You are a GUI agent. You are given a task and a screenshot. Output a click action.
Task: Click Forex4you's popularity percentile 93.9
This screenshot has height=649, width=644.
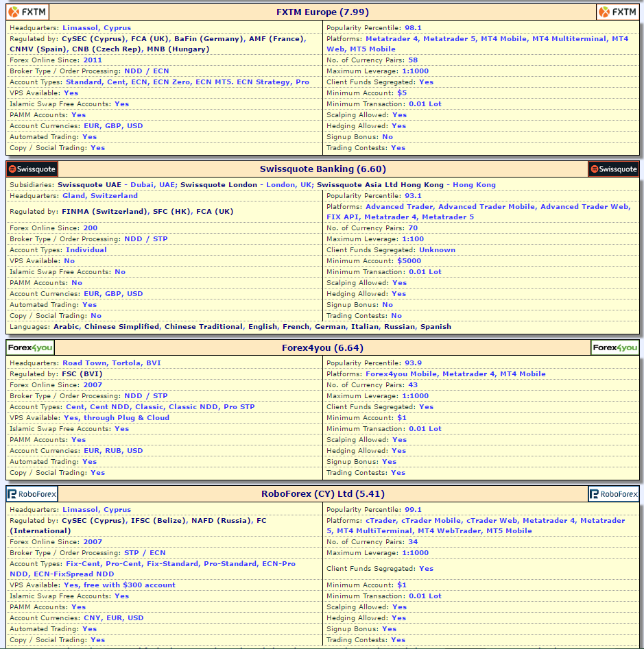[413, 363]
